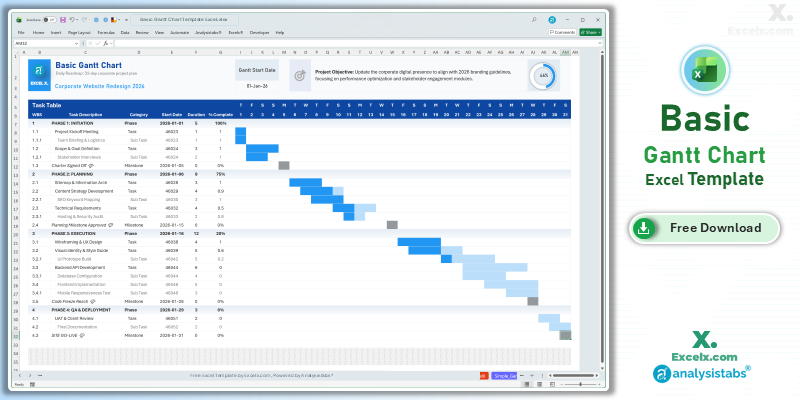
Task: Open the Developer tab
Action: tap(259, 32)
